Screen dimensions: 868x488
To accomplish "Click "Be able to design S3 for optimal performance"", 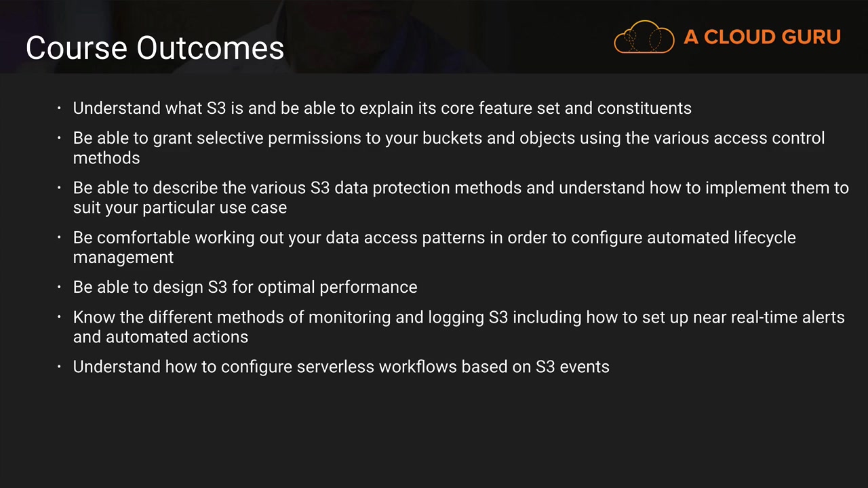I will [245, 287].
